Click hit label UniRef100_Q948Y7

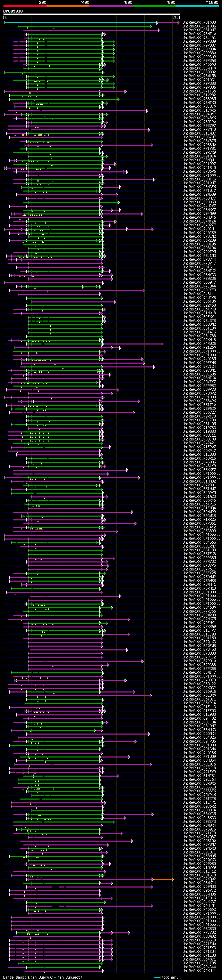pos(199,114)
